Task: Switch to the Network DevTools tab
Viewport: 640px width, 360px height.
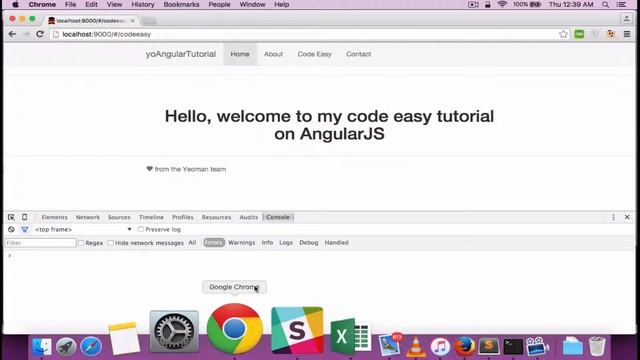Action: [88, 217]
